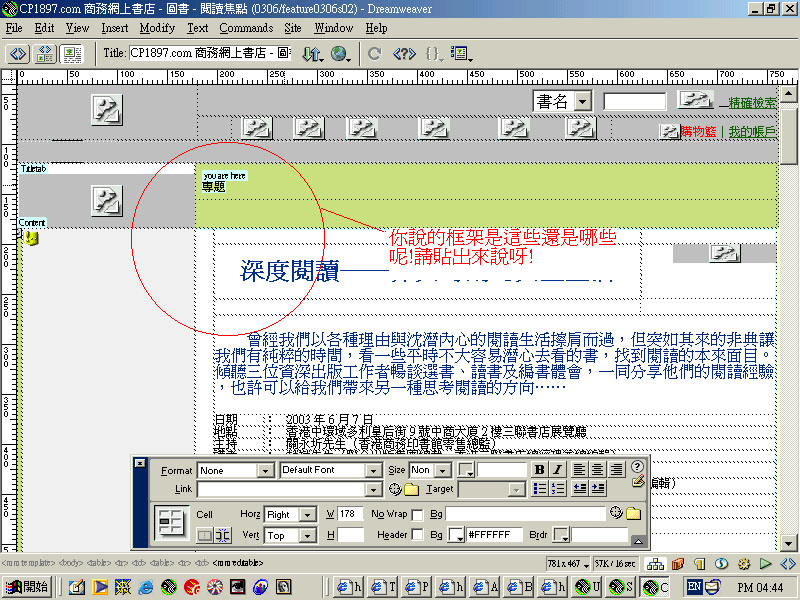Switch to Code view in toolbar
This screenshot has width=800, height=600.
[19, 53]
